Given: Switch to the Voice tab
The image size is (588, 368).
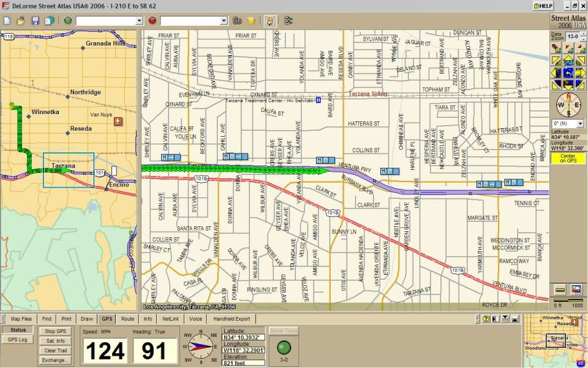Looking at the screenshot, I should click(195, 319).
